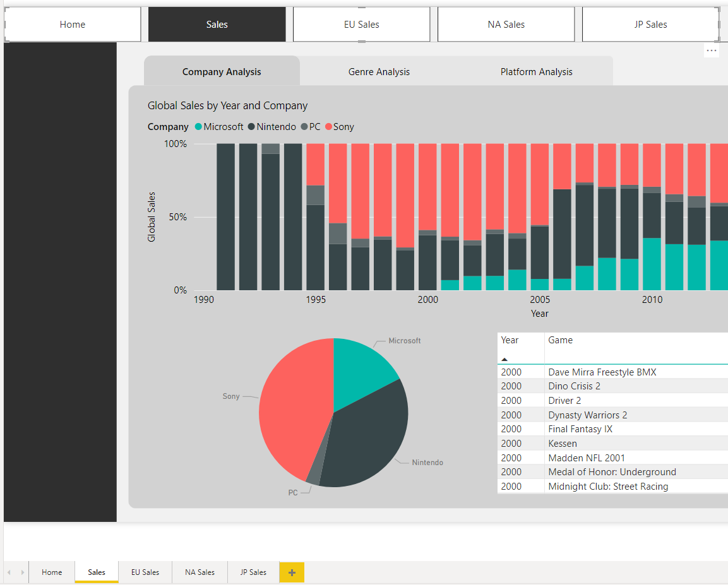Switch to Genre Analysis tab
Viewport: 728px width, 585px height.
(379, 71)
